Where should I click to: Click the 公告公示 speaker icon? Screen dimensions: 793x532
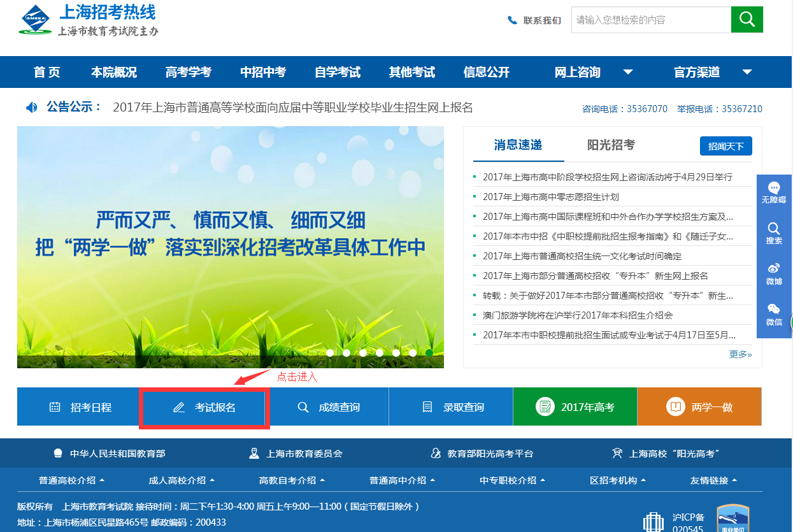[x=31, y=107]
